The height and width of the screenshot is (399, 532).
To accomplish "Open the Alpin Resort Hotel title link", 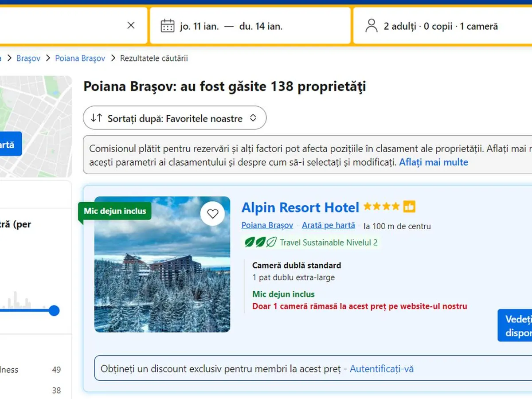I will click(300, 207).
